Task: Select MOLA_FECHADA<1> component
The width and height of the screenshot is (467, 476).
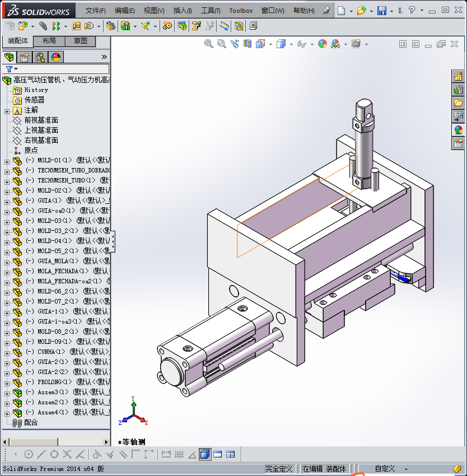Action: (x=63, y=271)
